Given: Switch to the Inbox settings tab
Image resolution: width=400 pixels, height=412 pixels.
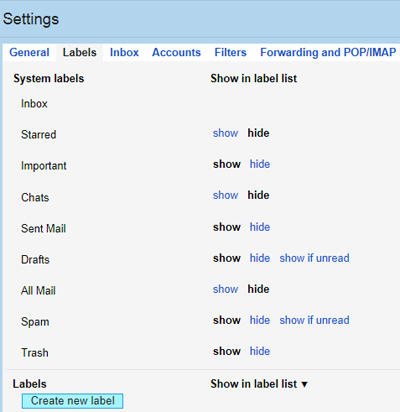Looking at the screenshot, I should click(x=124, y=52).
